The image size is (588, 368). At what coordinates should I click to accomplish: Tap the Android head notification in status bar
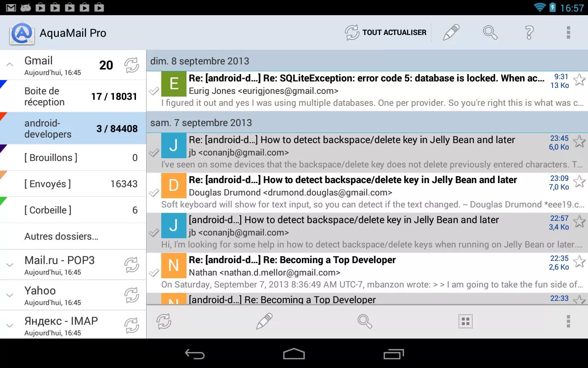pyautogui.click(x=26, y=7)
